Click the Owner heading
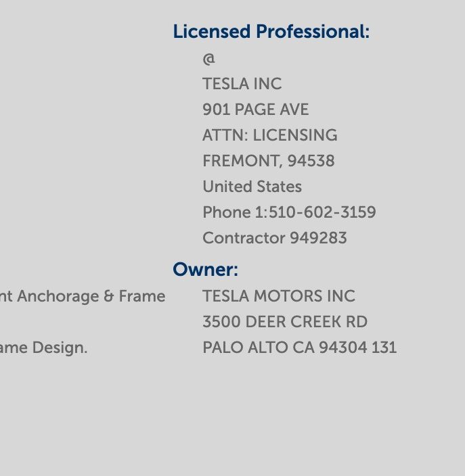 click(206, 269)
